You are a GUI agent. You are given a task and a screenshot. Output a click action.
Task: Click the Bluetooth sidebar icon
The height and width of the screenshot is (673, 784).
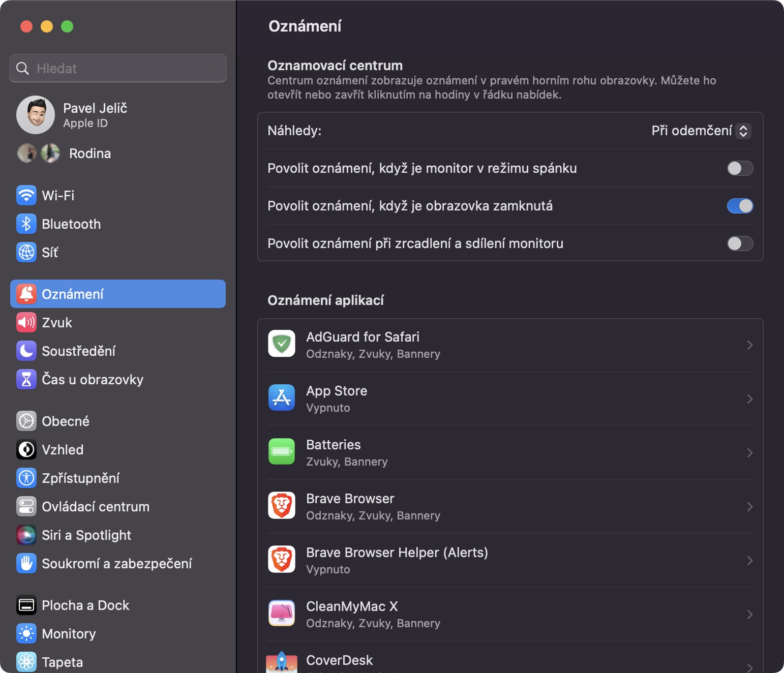pyautogui.click(x=26, y=224)
